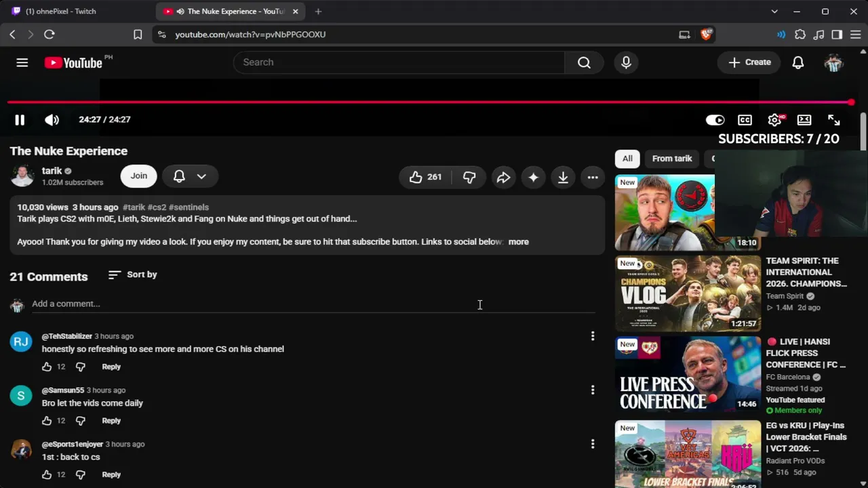Pause the video playback

(x=20, y=120)
